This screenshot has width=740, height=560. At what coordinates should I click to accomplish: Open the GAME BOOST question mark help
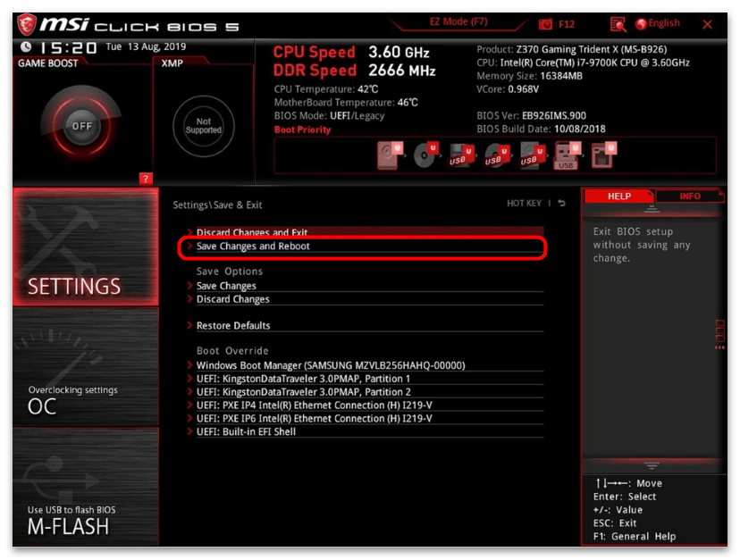[x=146, y=179]
